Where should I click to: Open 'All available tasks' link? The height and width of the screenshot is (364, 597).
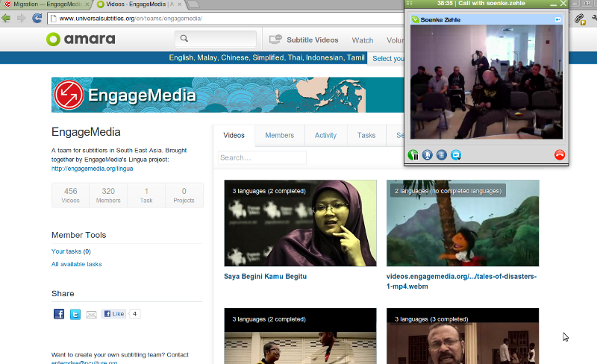pos(77,264)
